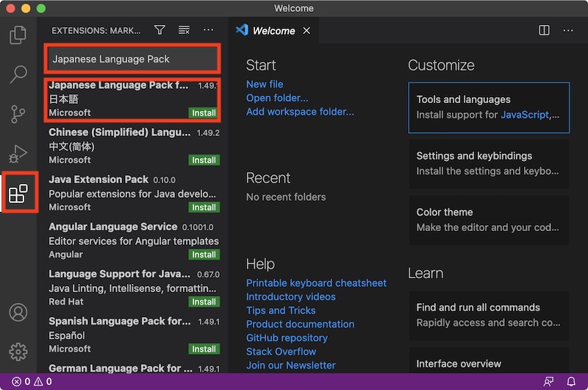Select the Angular Language Service title
Image resolution: width=588 pixels, height=390 pixels.
pyautogui.click(x=113, y=227)
